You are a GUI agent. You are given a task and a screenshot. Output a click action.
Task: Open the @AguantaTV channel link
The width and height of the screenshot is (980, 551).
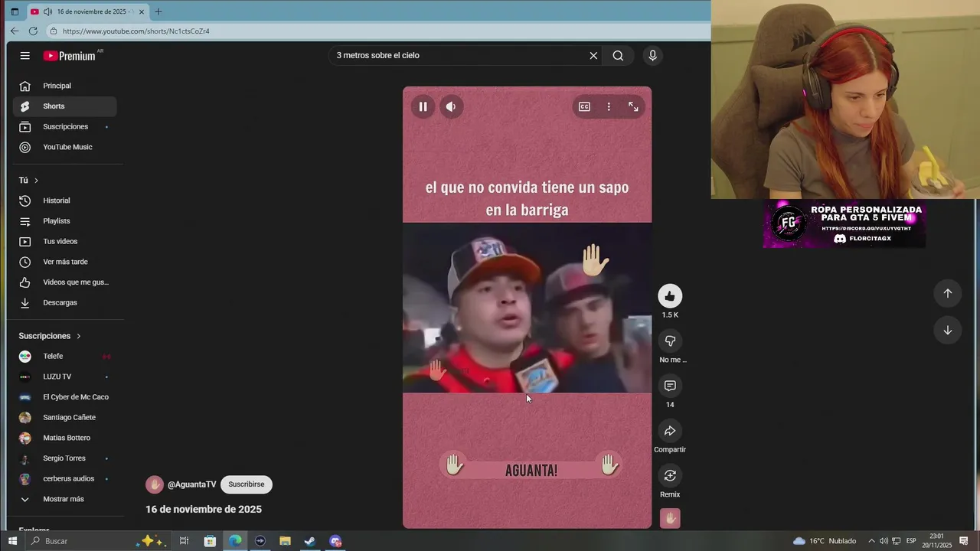click(x=192, y=484)
